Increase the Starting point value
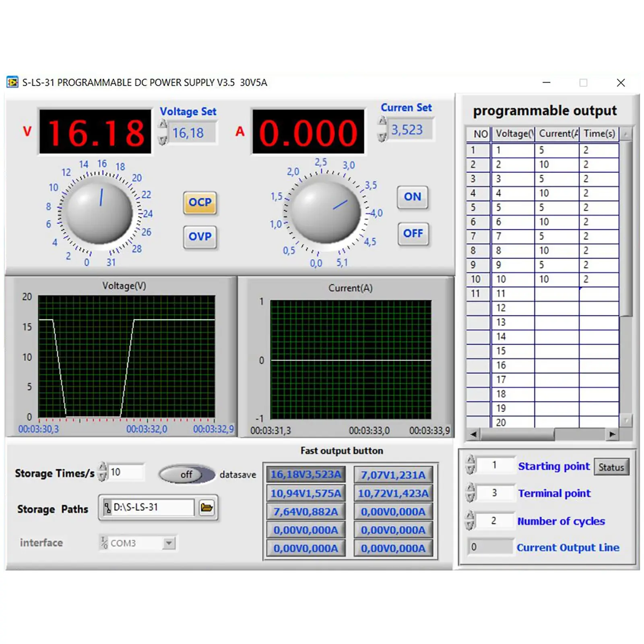Image resolution: width=644 pixels, height=644 pixels. 470,460
